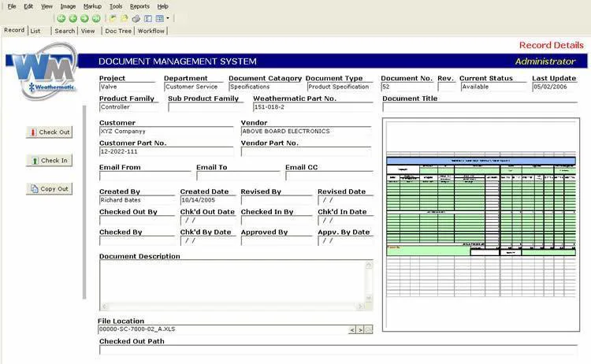Screen dimensions: 591x364
Task: Click the Weathermatic Part No. field 151-018-2
Action: 313,107
